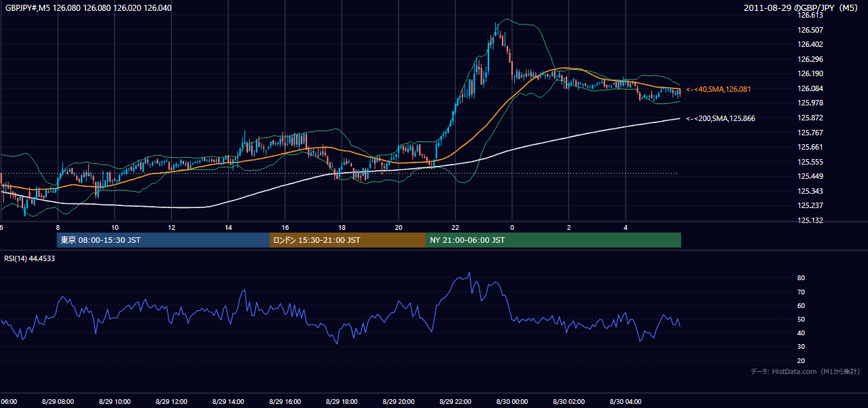Click the 8/29 22:00 time label
868x408 pixels.
point(455,402)
